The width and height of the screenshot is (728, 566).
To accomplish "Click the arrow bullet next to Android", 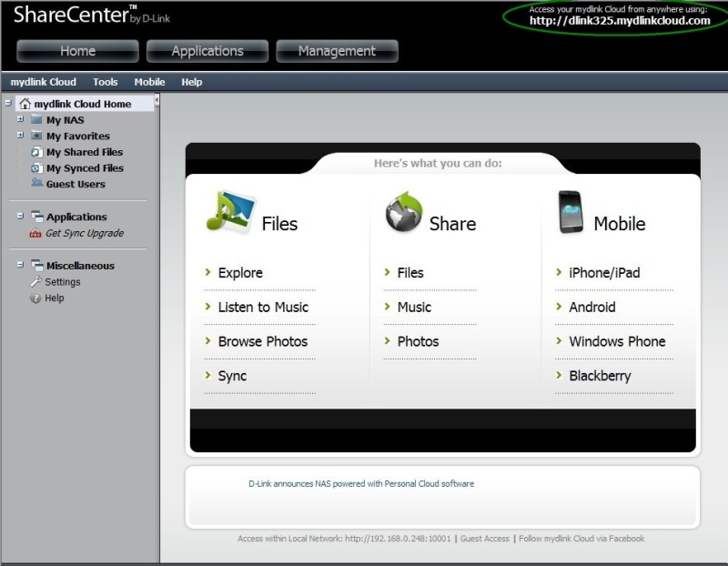I will click(559, 307).
